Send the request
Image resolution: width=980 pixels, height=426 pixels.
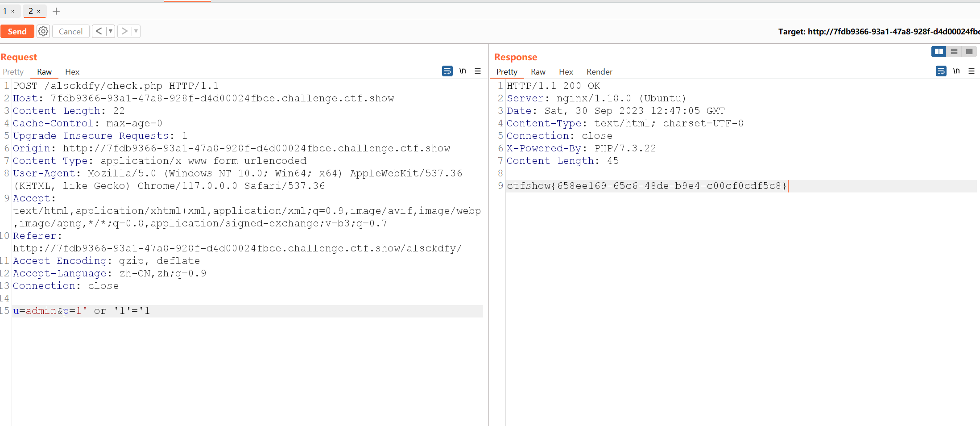coord(17,31)
